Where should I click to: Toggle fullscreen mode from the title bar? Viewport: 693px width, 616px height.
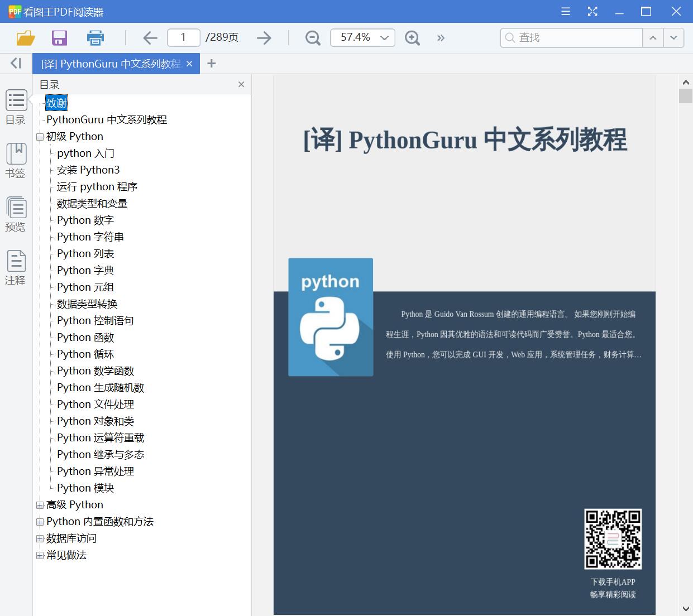tap(592, 11)
